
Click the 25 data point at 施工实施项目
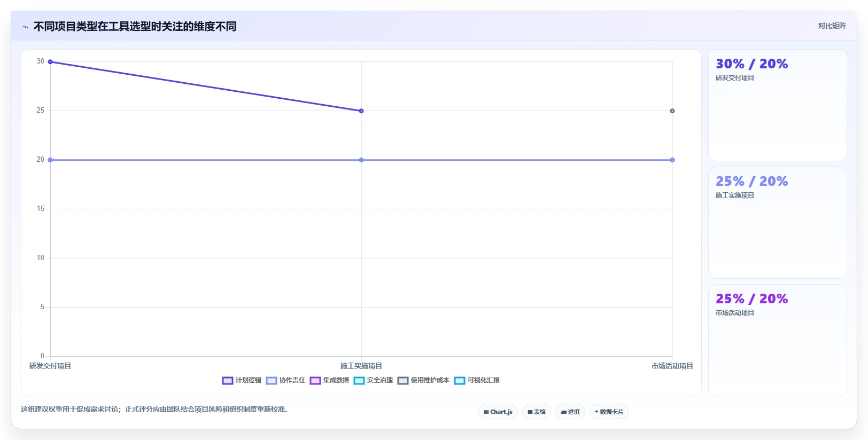361,111
